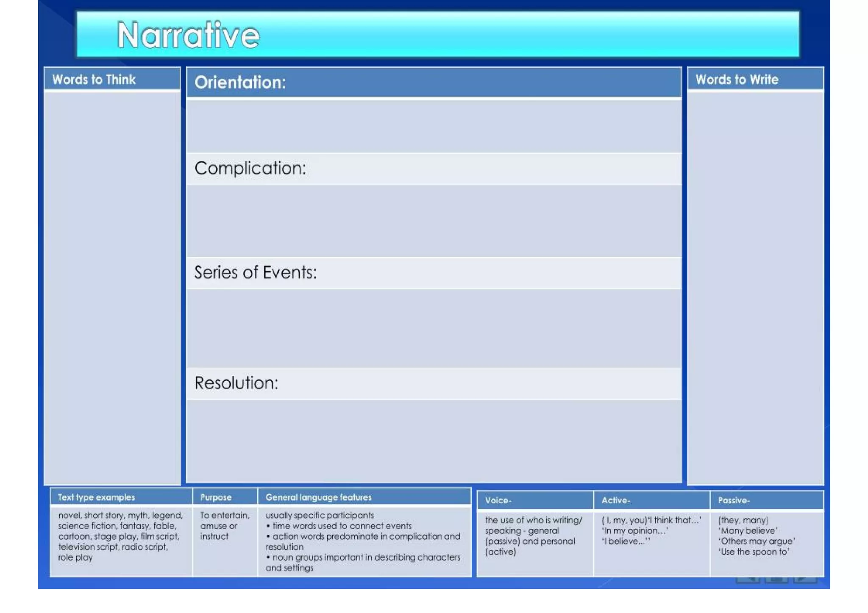Image resolution: width=868 pixels, height=613 pixels.
Task: Click the 'I believe...' line
Action: click(626, 541)
